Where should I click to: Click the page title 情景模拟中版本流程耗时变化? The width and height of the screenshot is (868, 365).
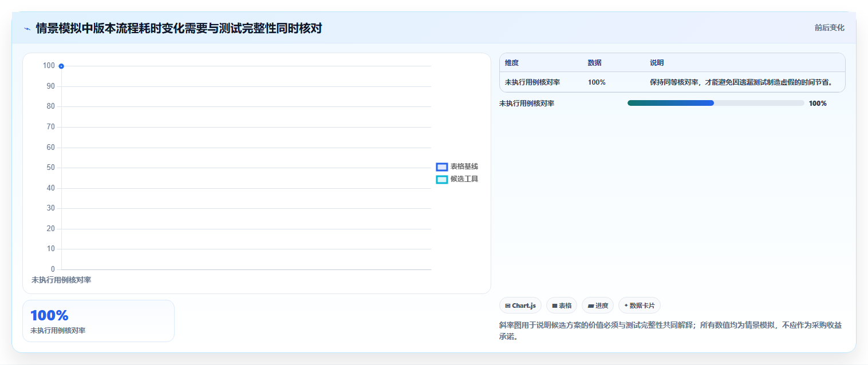coord(179,28)
